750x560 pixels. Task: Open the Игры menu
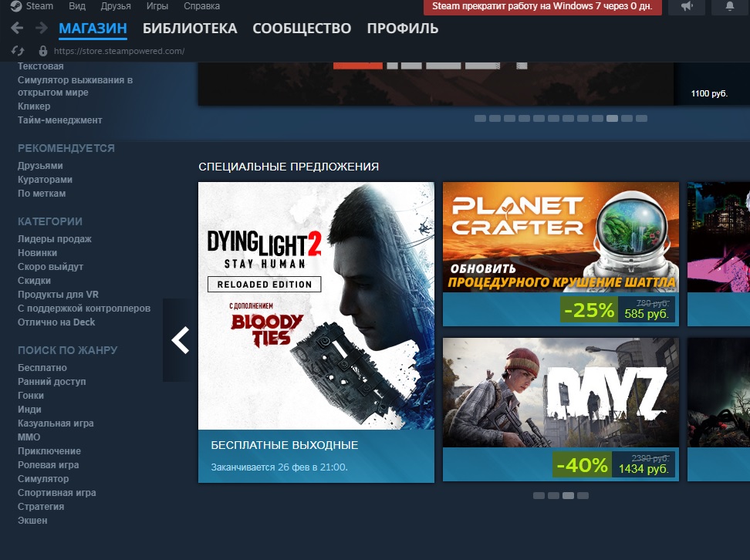157,6
